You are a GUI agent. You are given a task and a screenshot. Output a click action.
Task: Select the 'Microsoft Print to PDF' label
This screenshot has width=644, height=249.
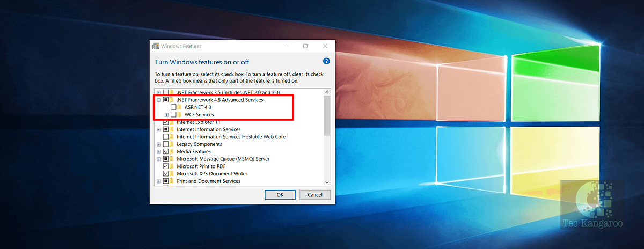[x=202, y=166]
